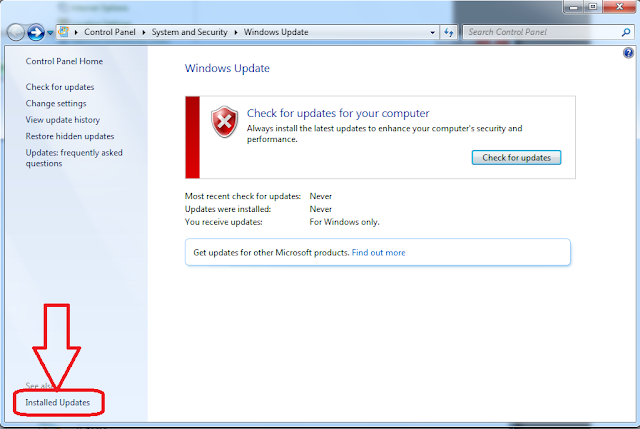
Task: Click the Forward navigation arrow button
Action: click(x=36, y=32)
